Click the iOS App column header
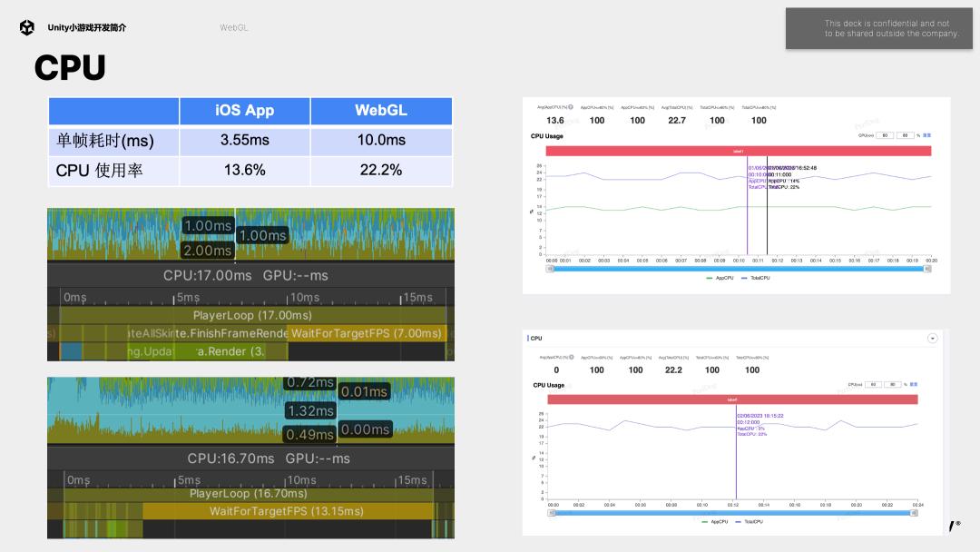The image size is (980, 552). (244, 111)
